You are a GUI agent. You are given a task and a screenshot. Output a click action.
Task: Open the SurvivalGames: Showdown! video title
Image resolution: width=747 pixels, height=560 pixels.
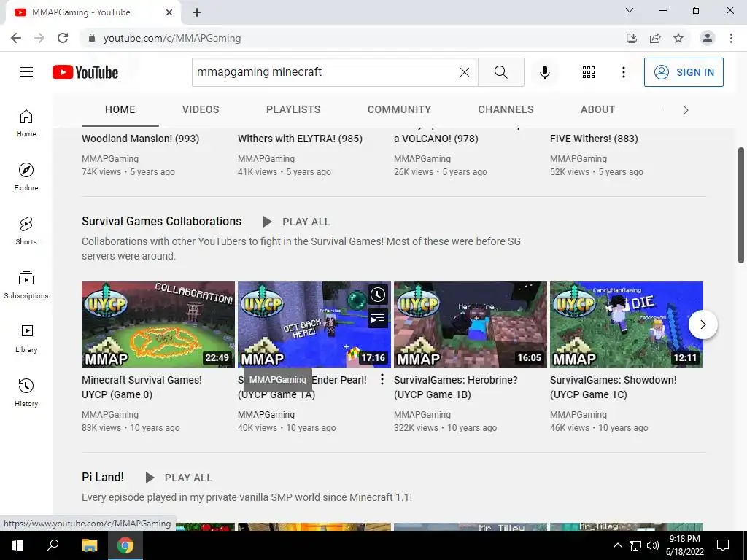pyautogui.click(x=613, y=387)
